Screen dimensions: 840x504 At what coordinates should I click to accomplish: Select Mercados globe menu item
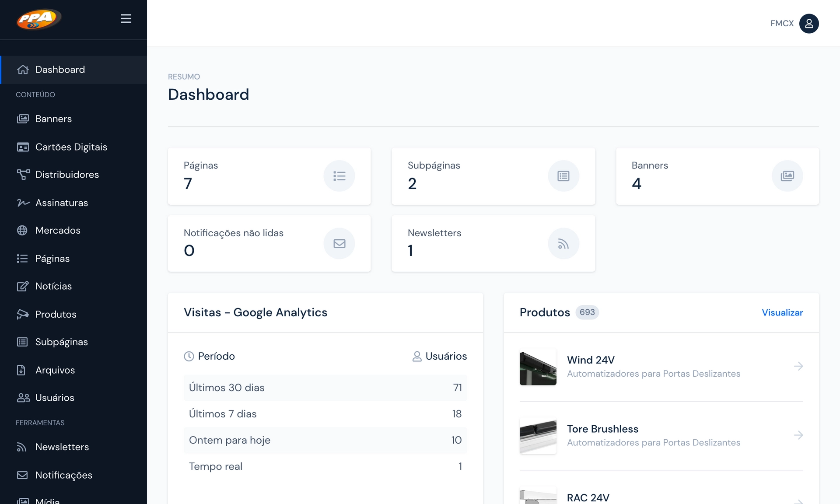pos(57,231)
